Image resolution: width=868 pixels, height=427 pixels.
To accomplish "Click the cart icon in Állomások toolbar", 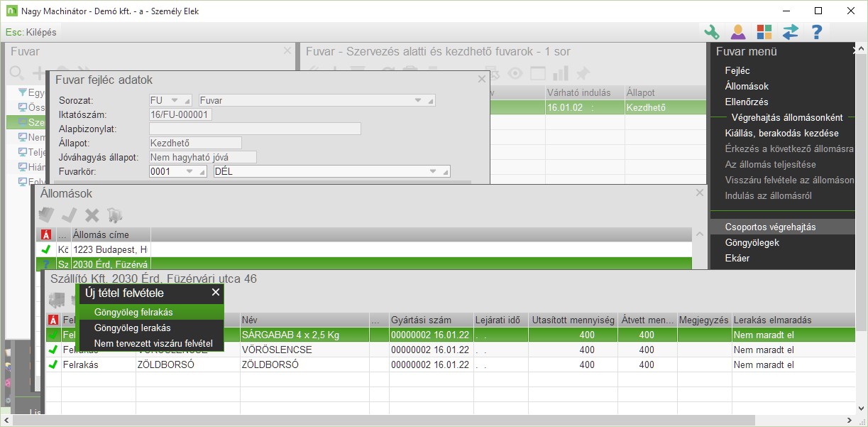I will (x=114, y=215).
